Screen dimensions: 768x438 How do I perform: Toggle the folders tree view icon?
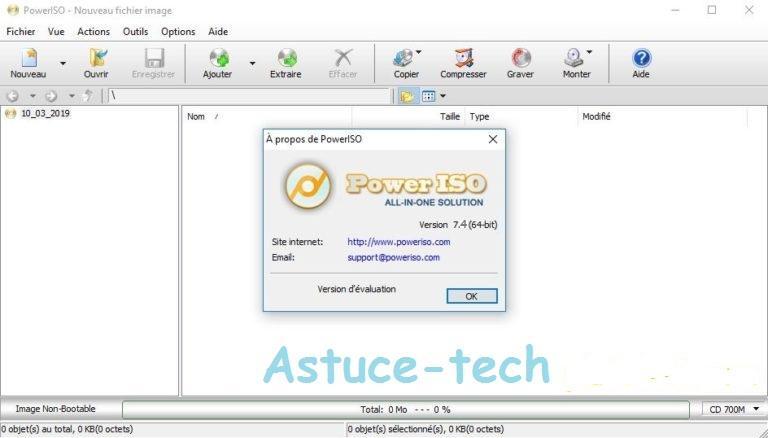tap(407, 96)
